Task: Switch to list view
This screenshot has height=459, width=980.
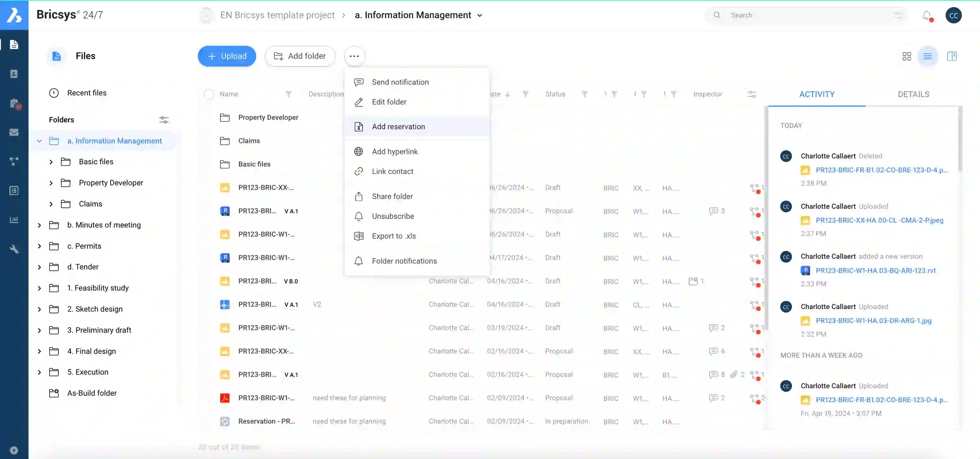Action: click(x=927, y=56)
